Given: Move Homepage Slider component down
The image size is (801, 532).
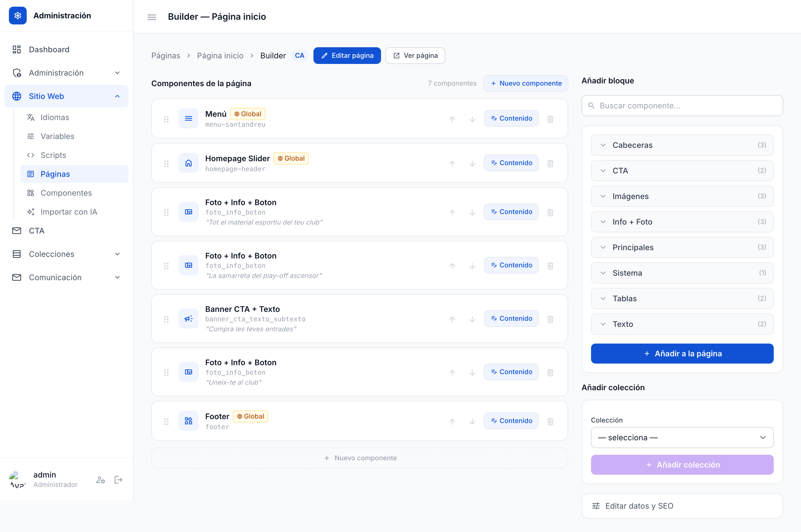Looking at the screenshot, I should (x=472, y=163).
